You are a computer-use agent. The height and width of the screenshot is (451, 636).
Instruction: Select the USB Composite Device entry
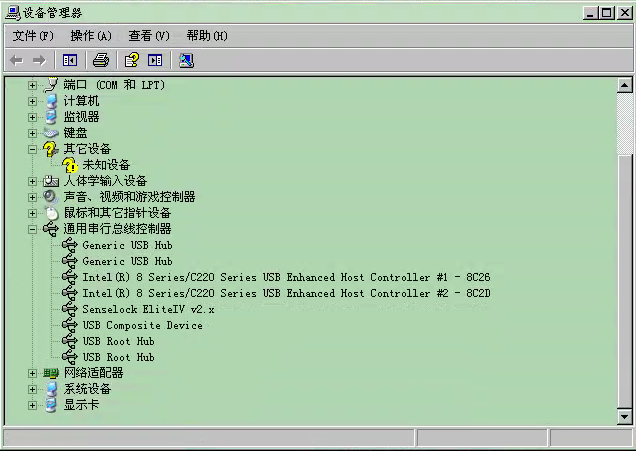(x=142, y=325)
